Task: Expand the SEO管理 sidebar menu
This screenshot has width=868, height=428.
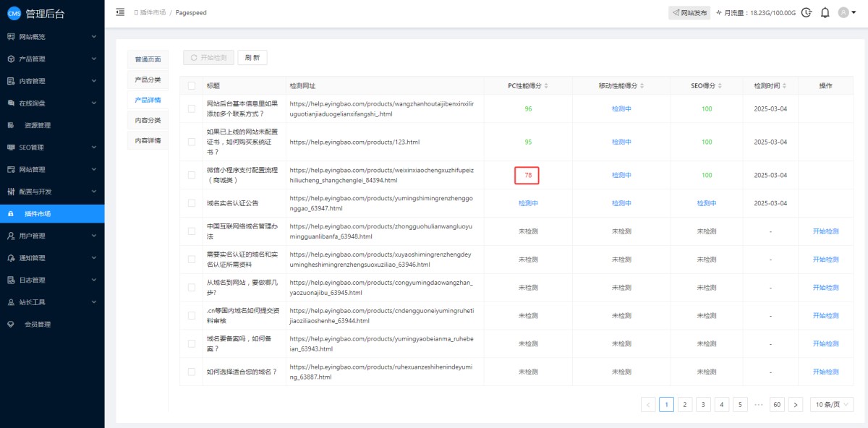Action: 51,147
